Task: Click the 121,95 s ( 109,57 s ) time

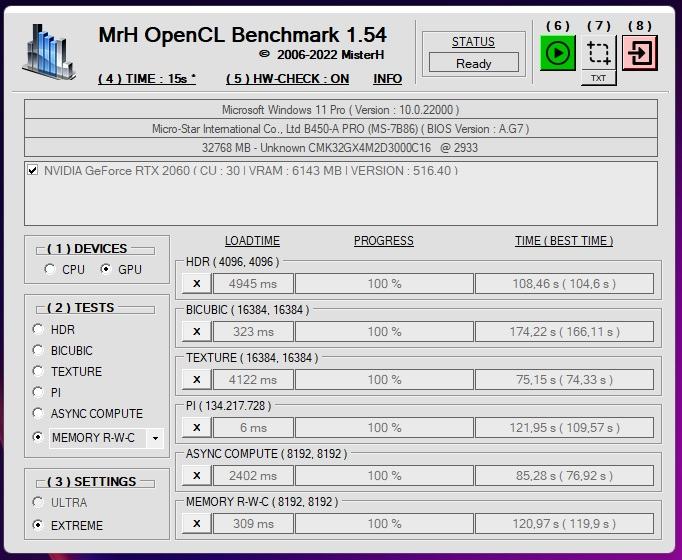Action: tap(564, 427)
